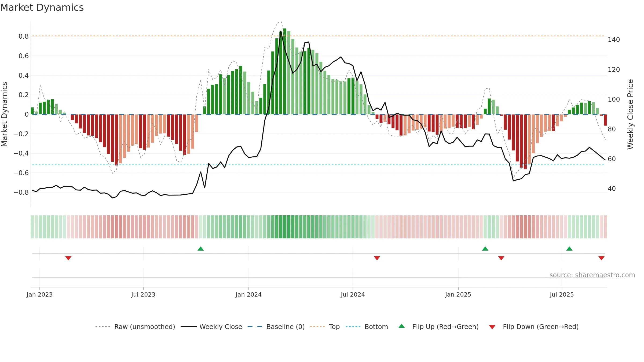Click the 0.4 left axis tick label
Viewport: 644px width, 362px height.
24,76
